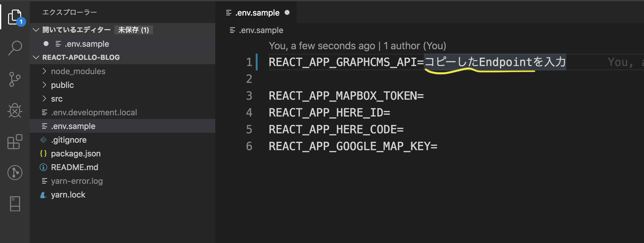Select the .env.sample editor tab

(x=256, y=12)
